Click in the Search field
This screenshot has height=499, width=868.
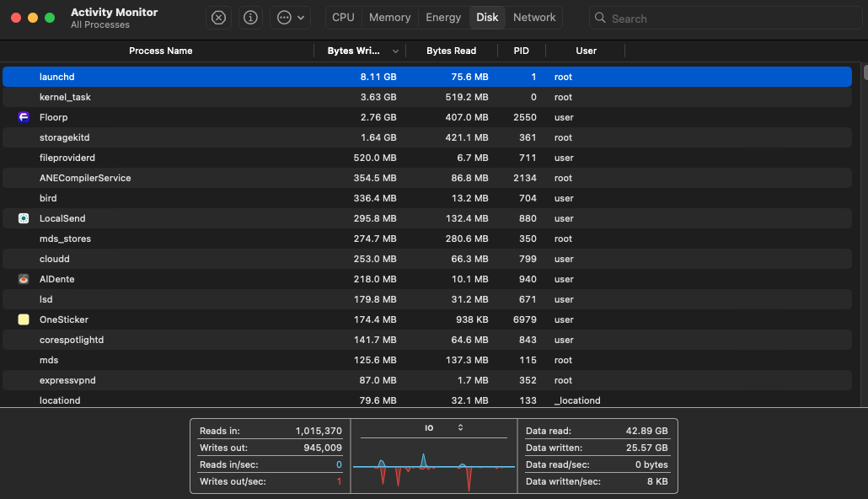[725, 19]
